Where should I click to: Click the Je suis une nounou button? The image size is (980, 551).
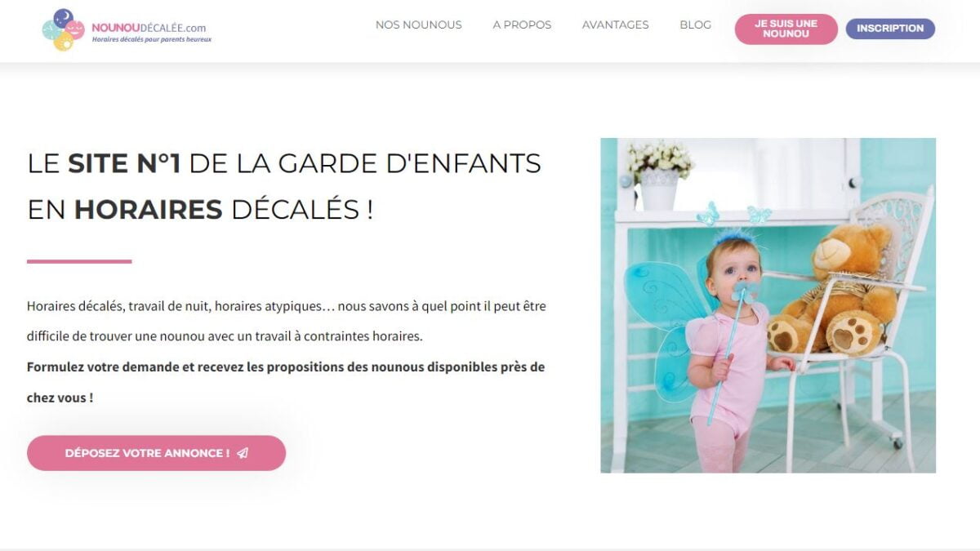(786, 29)
